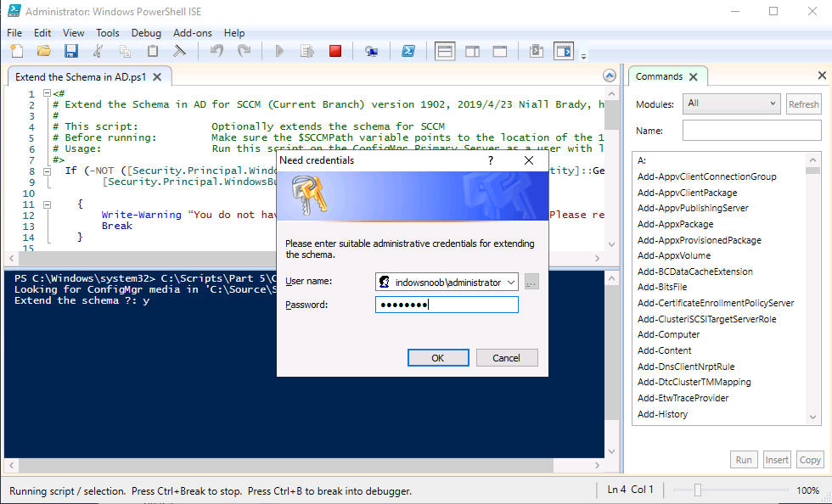
Task: Open a script file with folder icon
Action: 44,51
